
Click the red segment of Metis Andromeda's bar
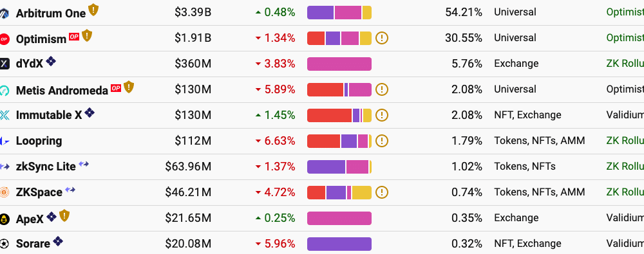[x=325, y=90]
